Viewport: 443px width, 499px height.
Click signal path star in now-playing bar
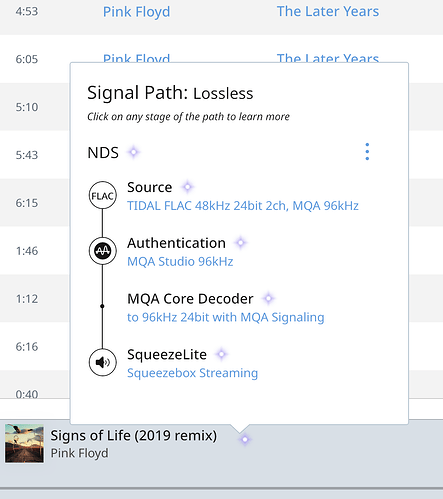point(245,440)
